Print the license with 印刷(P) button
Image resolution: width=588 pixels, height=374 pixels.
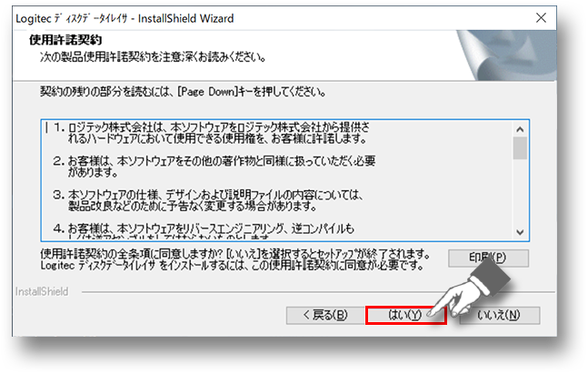click(488, 258)
